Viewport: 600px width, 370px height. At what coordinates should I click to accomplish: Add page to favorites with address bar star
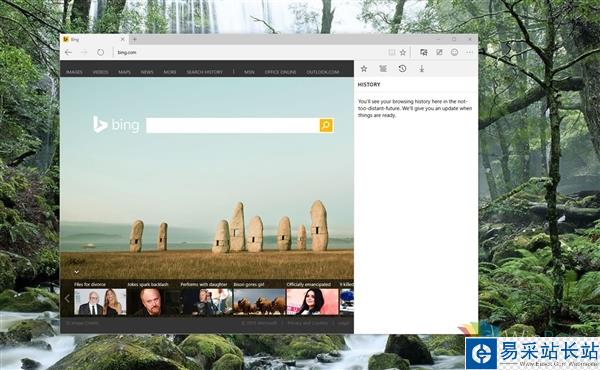tap(403, 52)
